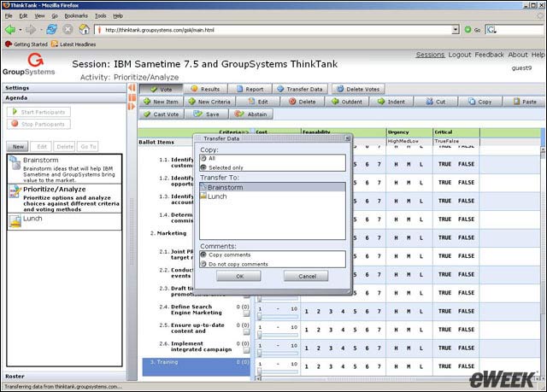The image size is (547, 392).
Task: Adjust Cost slider for Implement integrated campaign
Action: coord(259,353)
